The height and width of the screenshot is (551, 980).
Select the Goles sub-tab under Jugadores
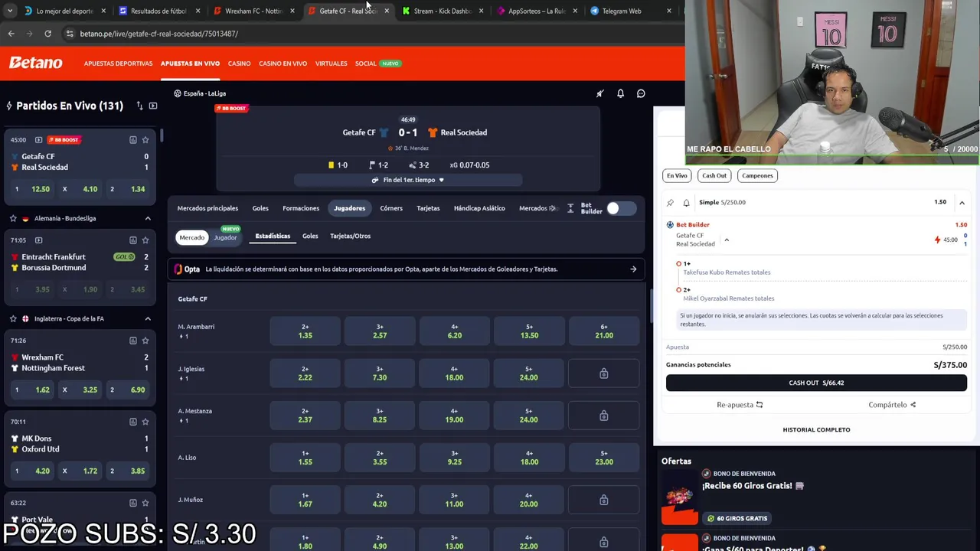pyautogui.click(x=310, y=236)
